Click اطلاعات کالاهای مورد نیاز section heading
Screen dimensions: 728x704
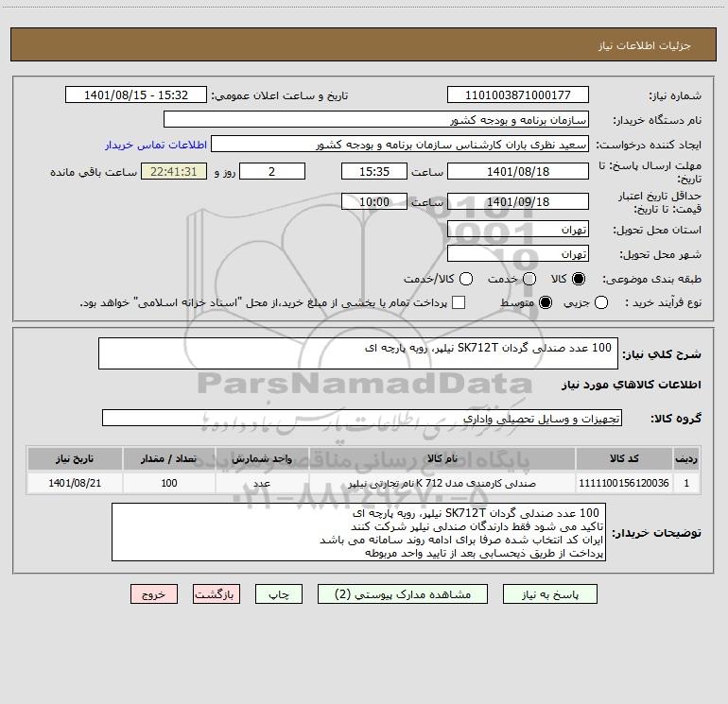tap(632, 385)
